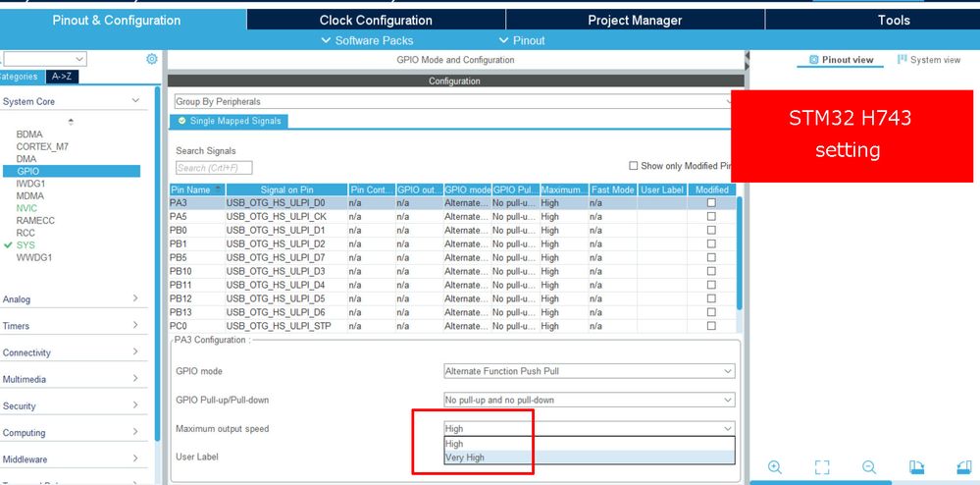The width and height of the screenshot is (980, 485).
Task: Switch to Project Manager tab
Action: tap(635, 20)
